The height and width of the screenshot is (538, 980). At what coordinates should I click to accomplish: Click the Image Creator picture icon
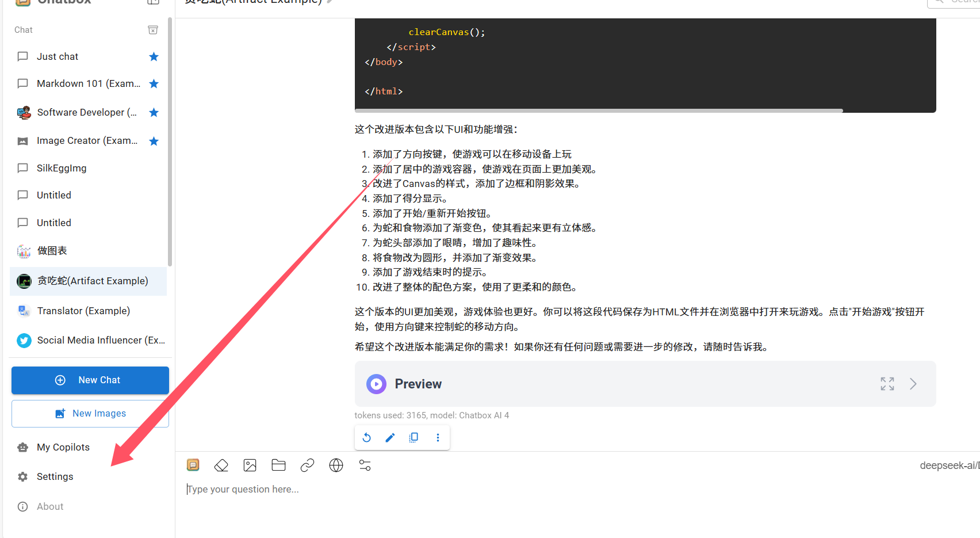tap(23, 141)
